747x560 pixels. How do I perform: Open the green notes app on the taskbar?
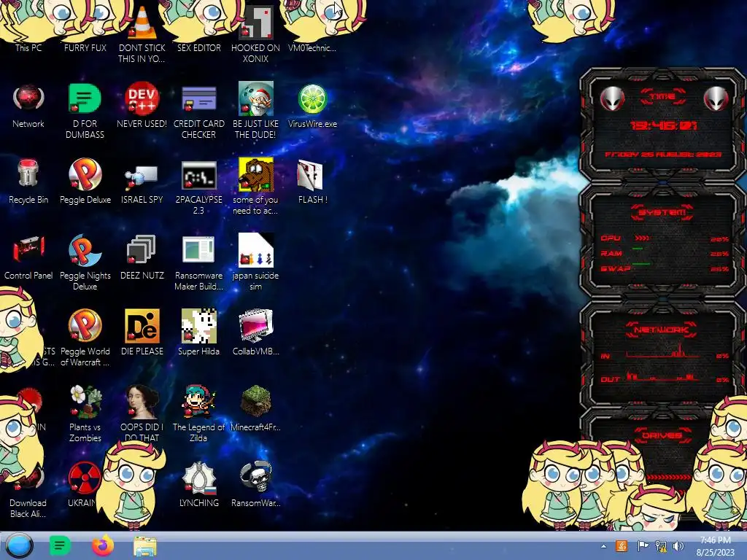pyautogui.click(x=60, y=545)
